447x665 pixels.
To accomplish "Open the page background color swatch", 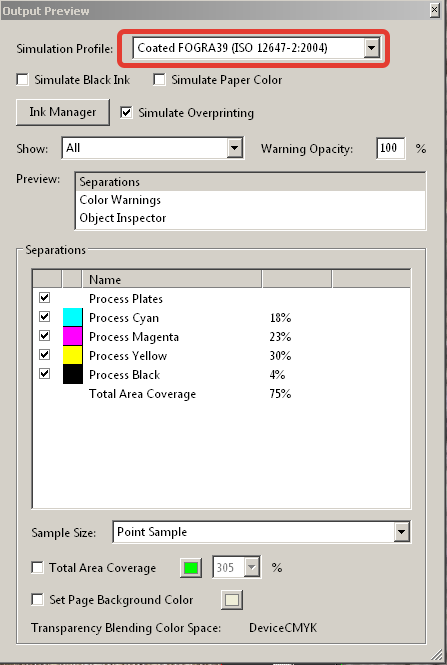I will pos(232,600).
